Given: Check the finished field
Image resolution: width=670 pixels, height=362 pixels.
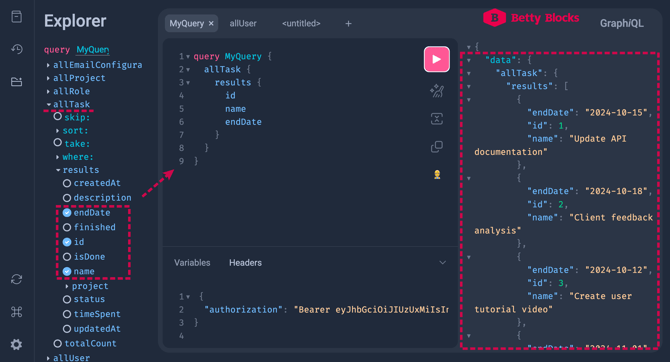Looking at the screenshot, I should (67, 227).
